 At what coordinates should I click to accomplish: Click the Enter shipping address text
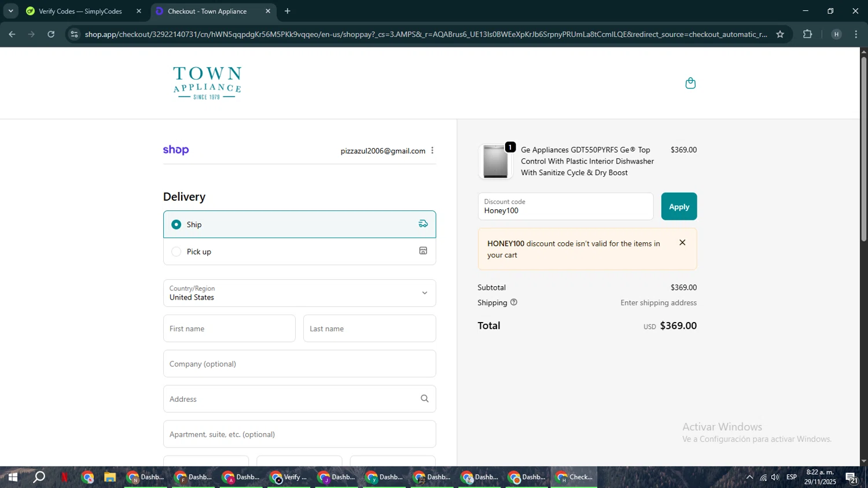point(659,302)
